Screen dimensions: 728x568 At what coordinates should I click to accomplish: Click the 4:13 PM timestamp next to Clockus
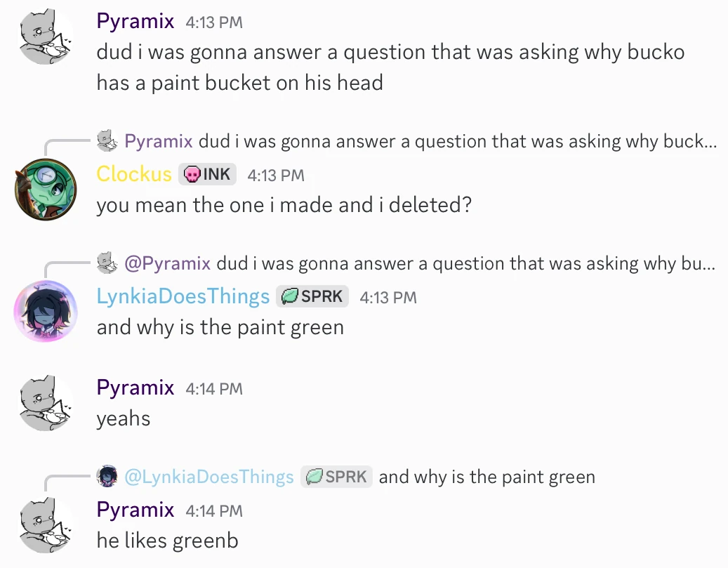276,175
